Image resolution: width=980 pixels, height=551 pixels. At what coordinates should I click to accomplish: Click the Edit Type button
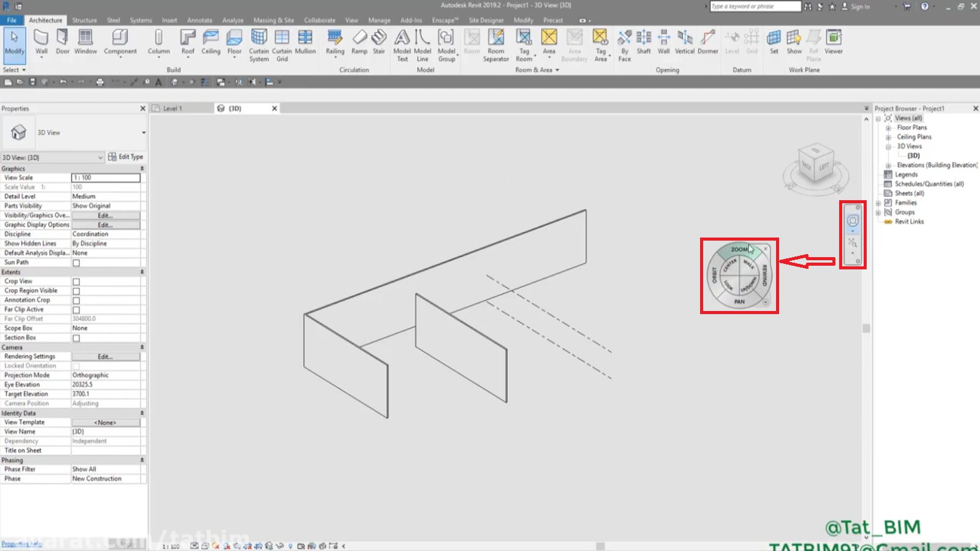point(126,157)
